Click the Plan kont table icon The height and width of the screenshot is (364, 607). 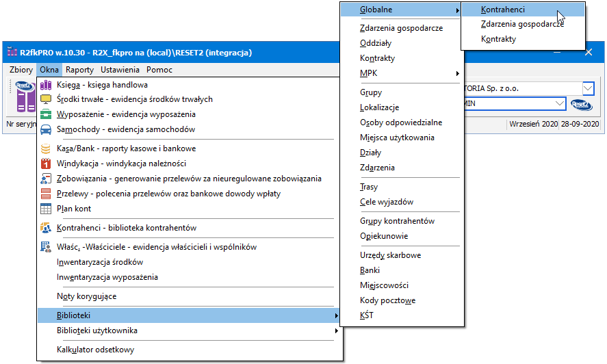[x=46, y=209]
